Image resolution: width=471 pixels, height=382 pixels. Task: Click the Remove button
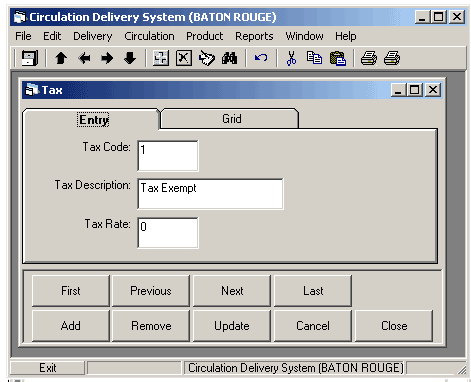tap(151, 326)
